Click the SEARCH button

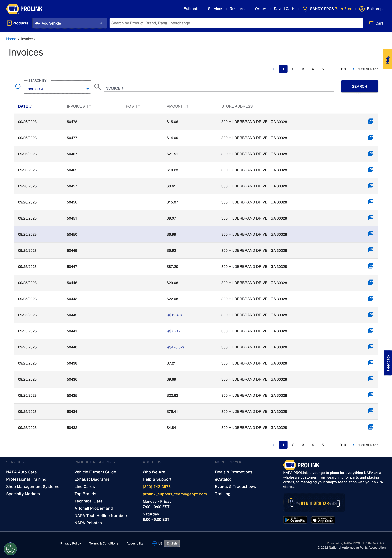(x=359, y=86)
